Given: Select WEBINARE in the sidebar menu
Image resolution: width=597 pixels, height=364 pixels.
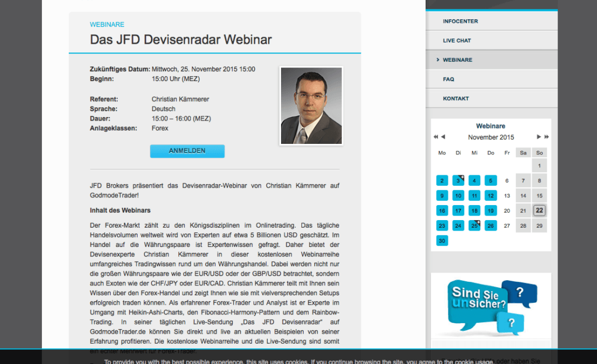Looking at the screenshot, I should click(x=491, y=60).
